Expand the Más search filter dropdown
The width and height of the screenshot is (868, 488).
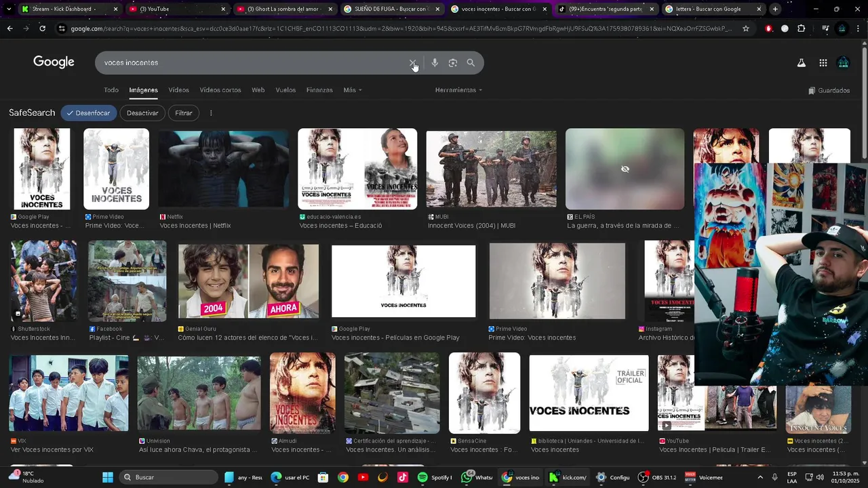tap(353, 90)
